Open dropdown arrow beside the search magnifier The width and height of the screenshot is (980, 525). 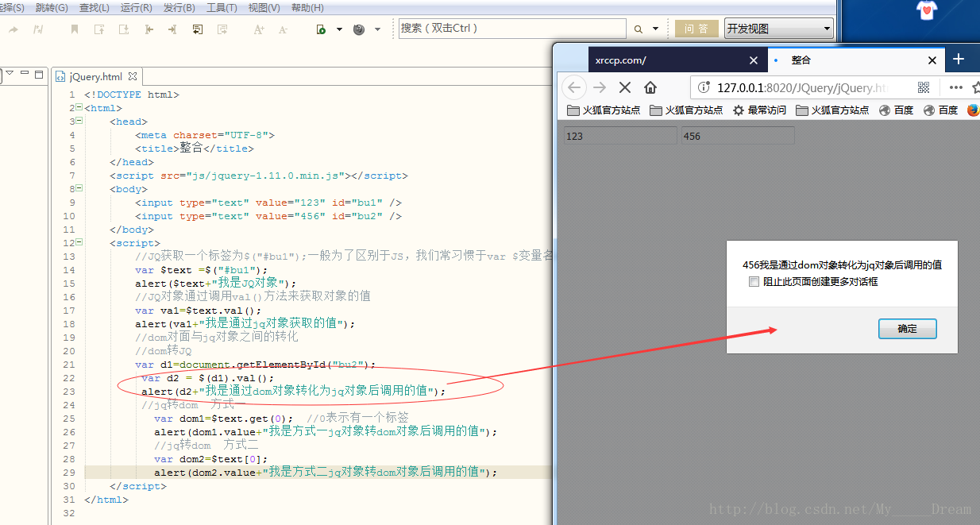click(655, 29)
